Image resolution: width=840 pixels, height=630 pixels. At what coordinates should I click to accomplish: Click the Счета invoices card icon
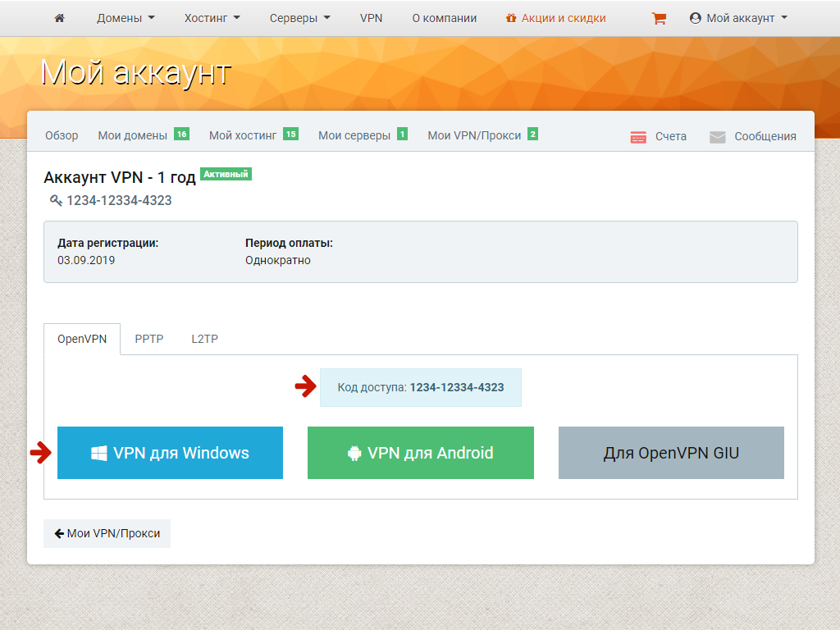click(x=638, y=137)
